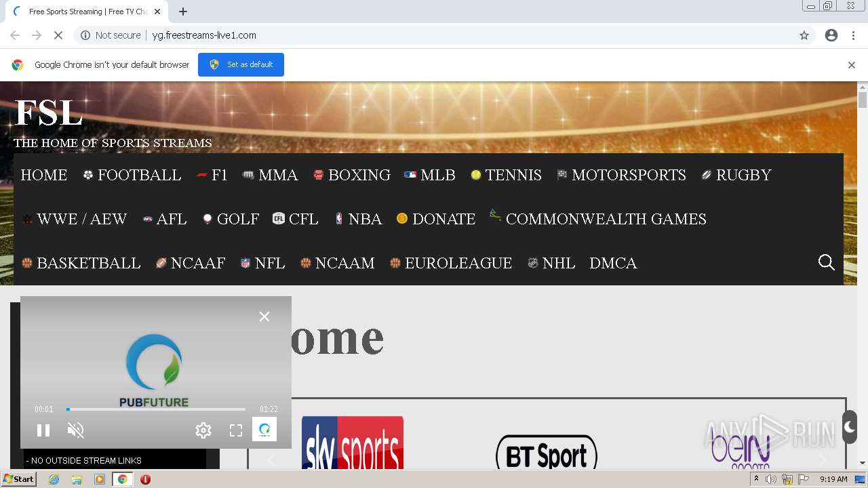This screenshot has width=868, height=488.
Task: Go to the RUGBY section
Action: tap(736, 175)
